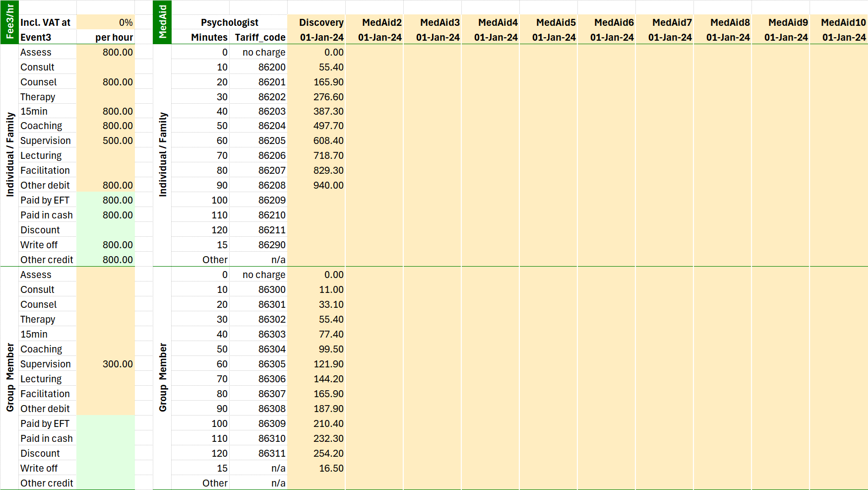Select the green MedAid vertical header cell

click(162, 22)
